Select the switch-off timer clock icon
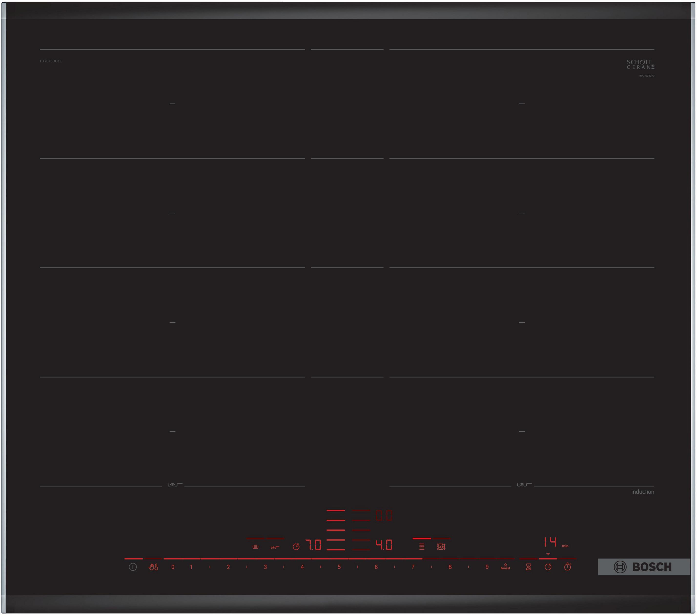This screenshot has width=698, height=616. pyautogui.click(x=548, y=567)
